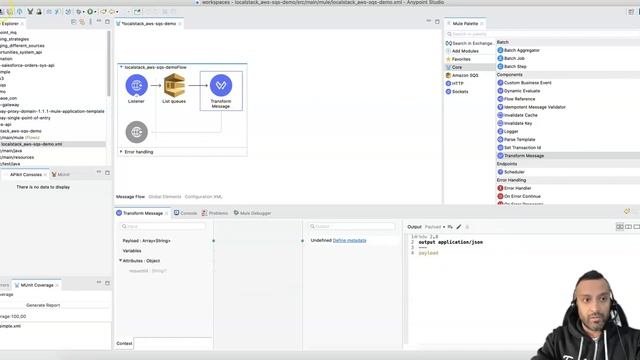Screen dimensions: 640x360
Task: Switch to source-only layout icon on the right
Action: click(636, 227)
